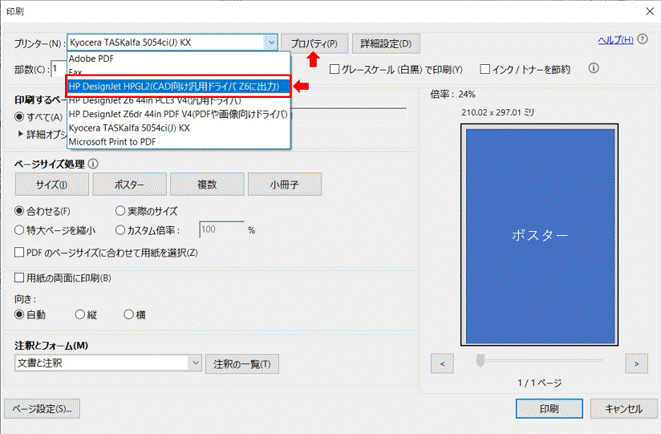Click the 部数 (copies) input field
Viewport: 661px width, 434px height.
[x=59, y=69]
